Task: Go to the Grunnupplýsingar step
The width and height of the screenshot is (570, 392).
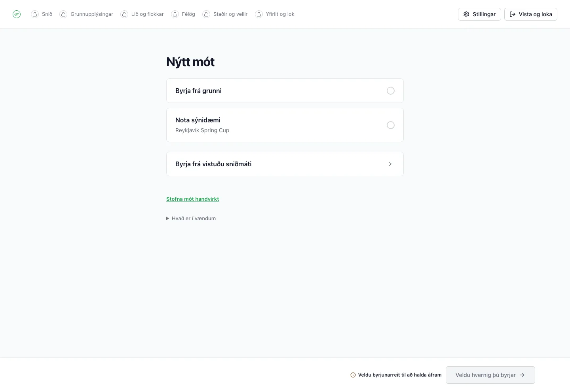Action: pyautogui.click(x=86, y=14)
